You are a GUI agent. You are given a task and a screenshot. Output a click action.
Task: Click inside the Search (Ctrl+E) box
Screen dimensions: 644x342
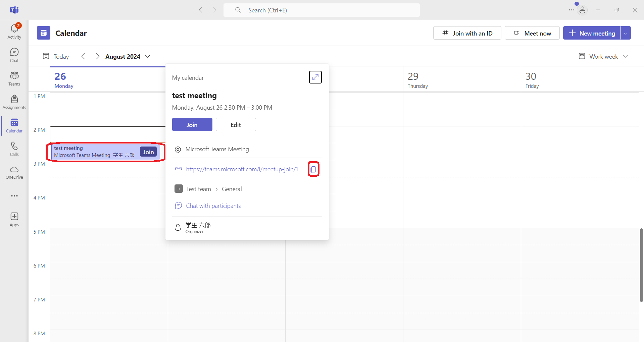tap(321, 10)
